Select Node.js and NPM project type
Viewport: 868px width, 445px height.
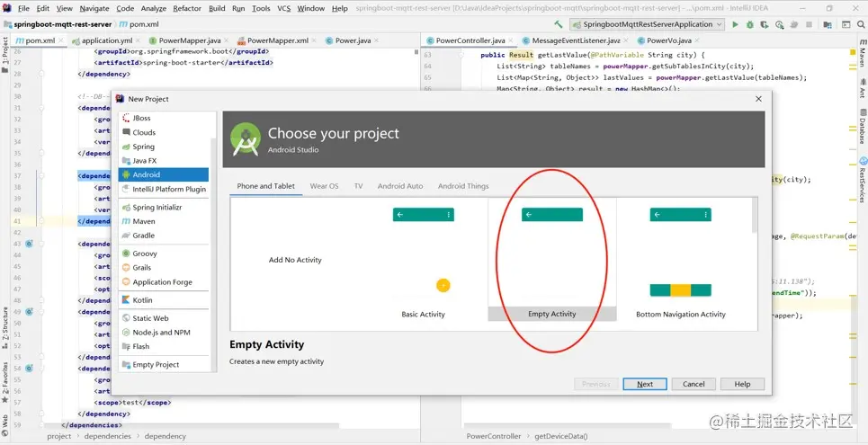pos(164,332)
